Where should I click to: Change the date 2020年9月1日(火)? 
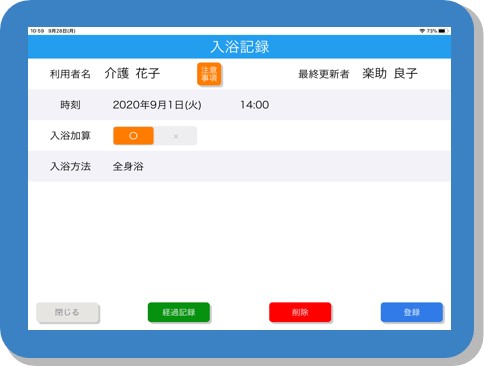click(x=157, y=105)
